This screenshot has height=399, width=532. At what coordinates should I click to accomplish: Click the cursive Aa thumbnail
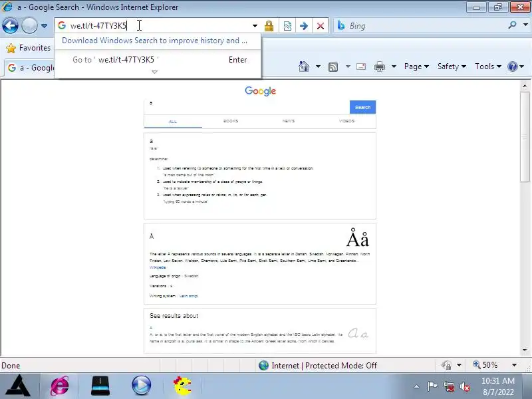tap(358, 334)
